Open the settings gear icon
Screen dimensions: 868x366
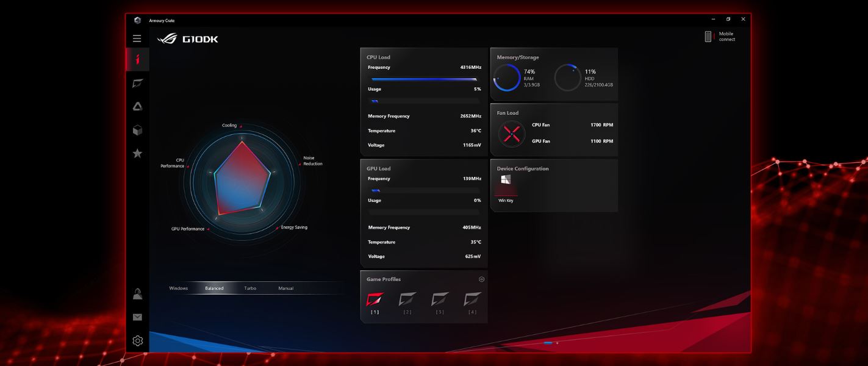(x=138, y=341)
